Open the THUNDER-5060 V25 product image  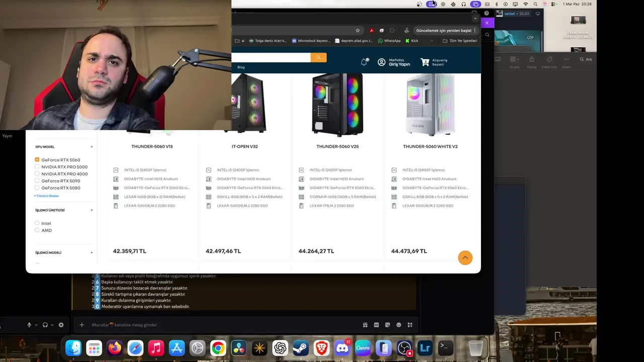(x=338, y=105)
